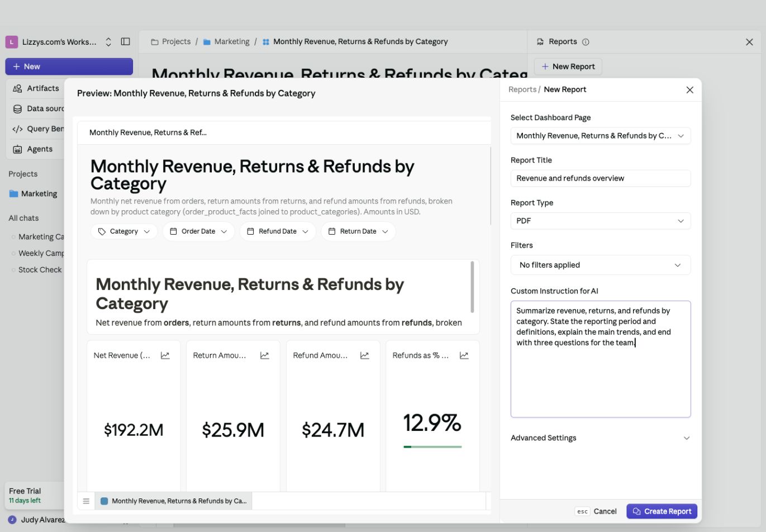Select the Monthly Revenue, Returns & Ref... top tab
766x532 pixels.
[x=148, y=132]
